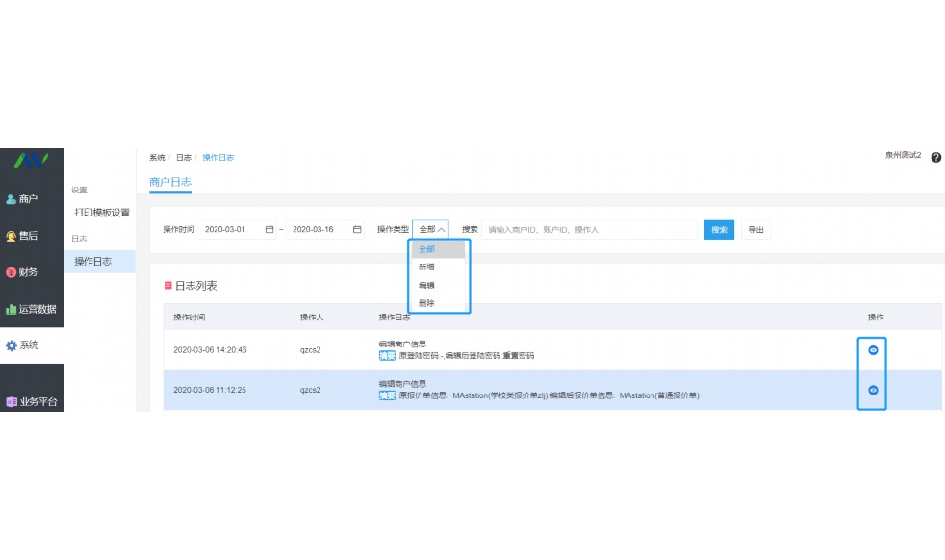This screenshot has width=945, height=560.
Task: Click the search field for merchant ID
Action: tap(590, 230)
